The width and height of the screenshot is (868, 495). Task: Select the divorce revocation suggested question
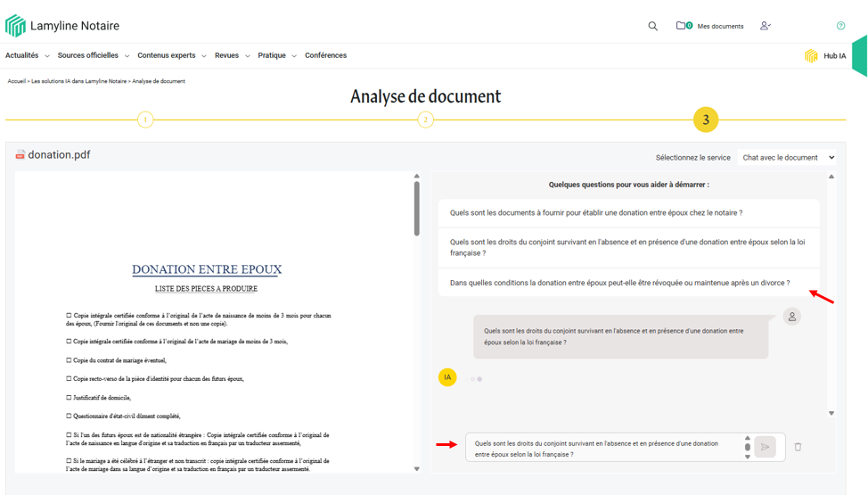(x=619, y=283)
